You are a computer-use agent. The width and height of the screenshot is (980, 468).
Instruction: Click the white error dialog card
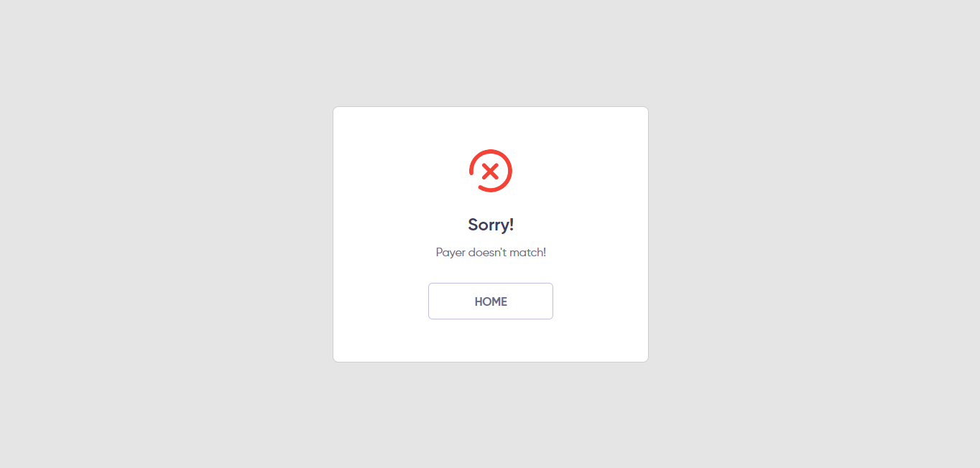point(491,234)
